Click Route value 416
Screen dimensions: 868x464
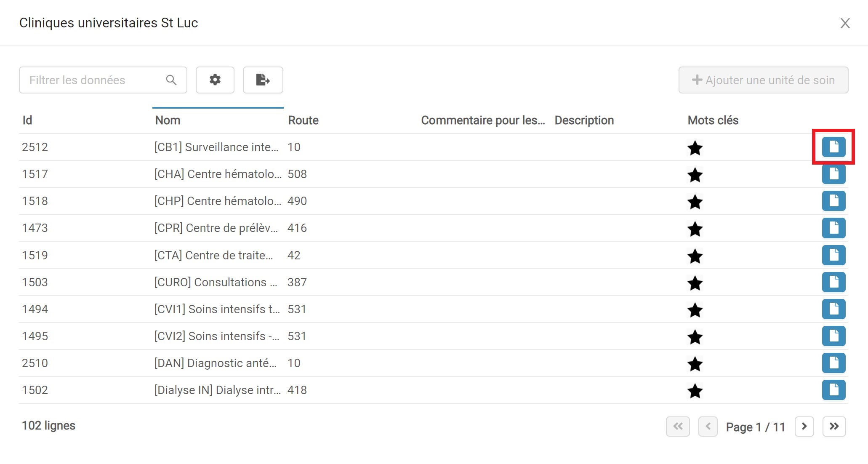[297, 228]
